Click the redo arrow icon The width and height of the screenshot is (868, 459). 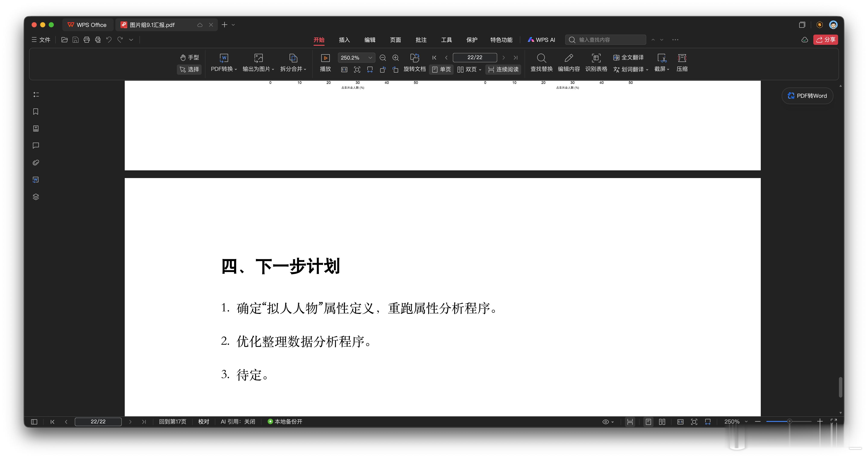tap(120, 40)
